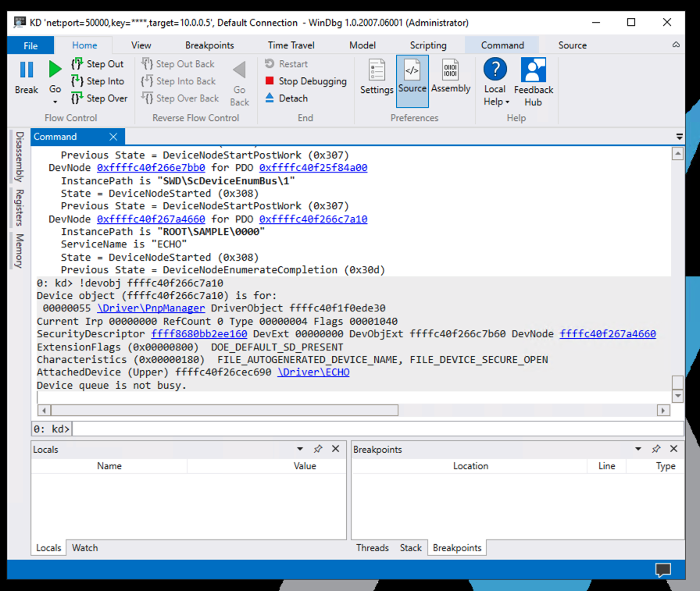
Task: Follow the \Driver\PnpManager link
Action: click(152, 308)
